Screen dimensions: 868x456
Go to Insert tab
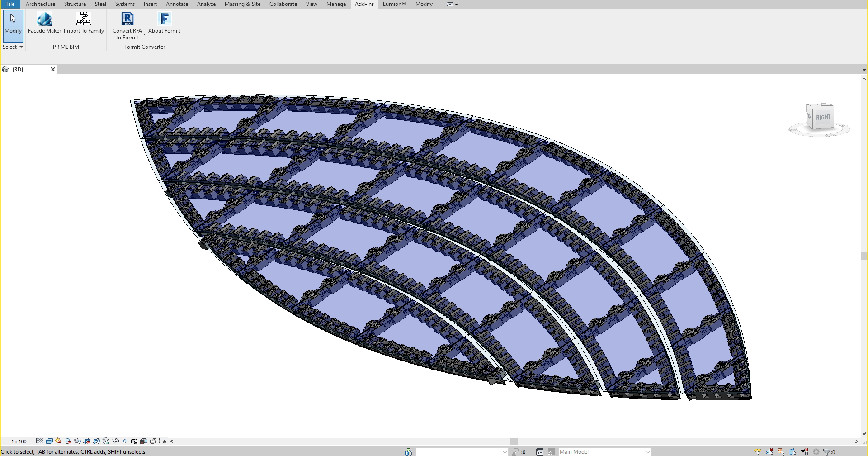pyautogui.click(x=150, y=4)
